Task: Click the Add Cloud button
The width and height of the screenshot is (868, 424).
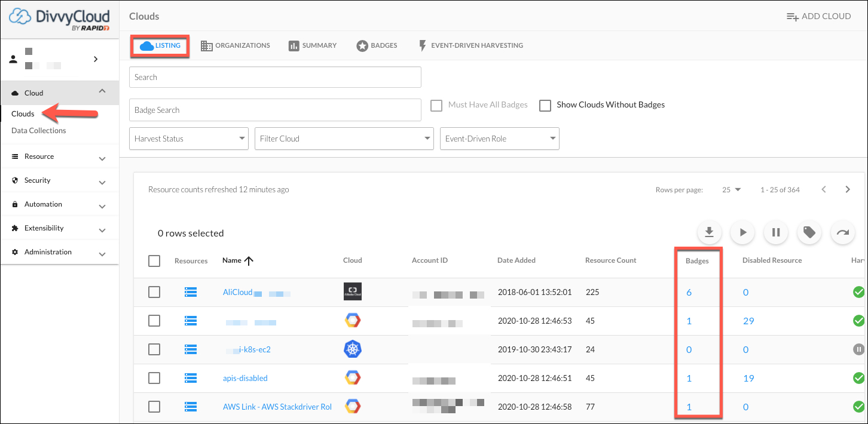Action: pos(818,16)
